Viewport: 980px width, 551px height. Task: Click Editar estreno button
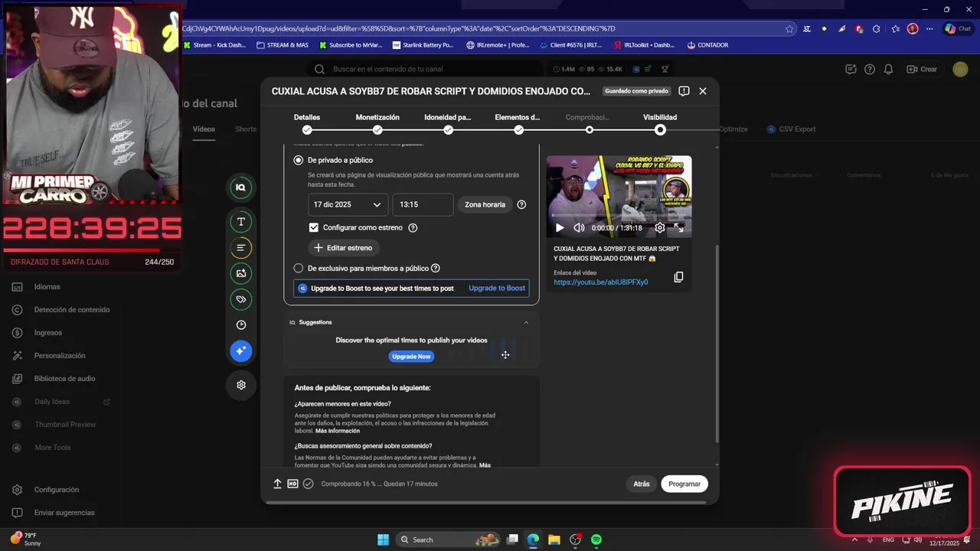[343, 248]
